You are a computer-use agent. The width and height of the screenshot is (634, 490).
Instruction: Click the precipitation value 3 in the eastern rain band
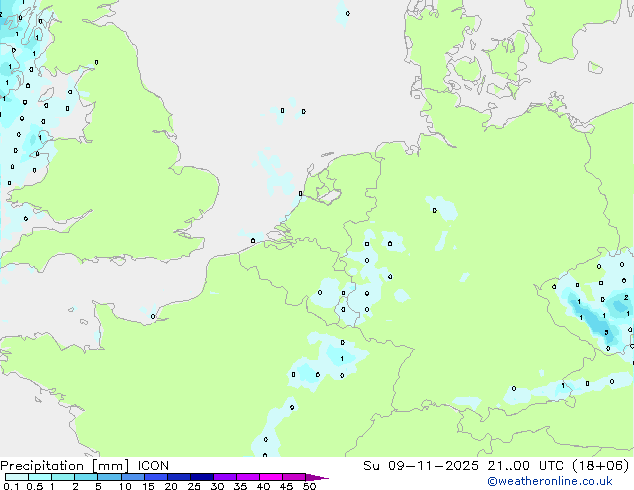pyautogui.click(x=606, y=332)
